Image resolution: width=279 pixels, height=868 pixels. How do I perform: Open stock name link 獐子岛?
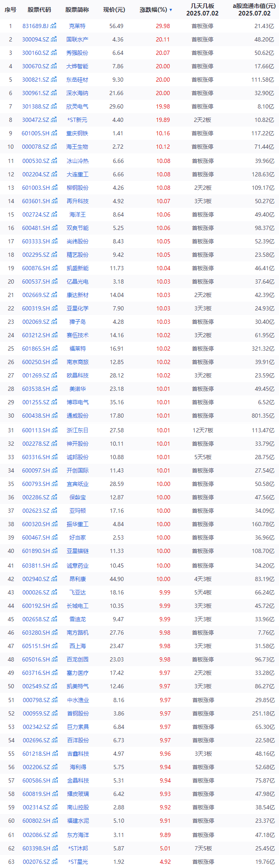click(78, 322)
